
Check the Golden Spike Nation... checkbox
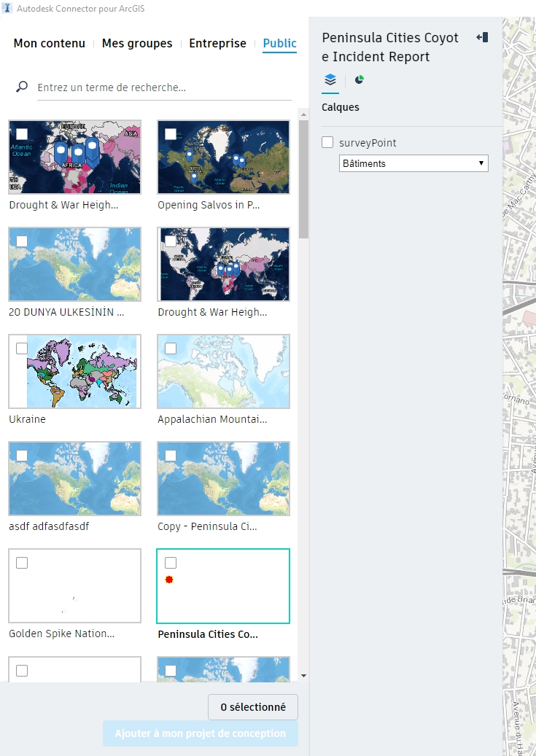point(22,563)
